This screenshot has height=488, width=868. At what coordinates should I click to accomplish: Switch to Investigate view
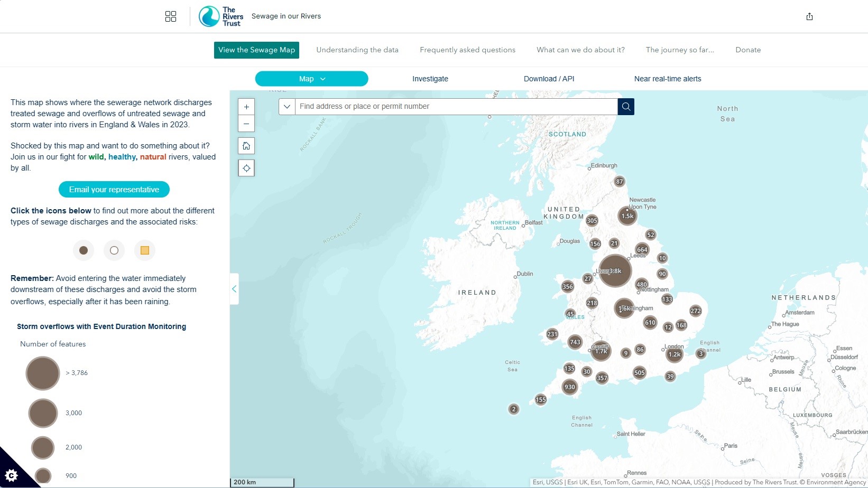pyautogui.click(x=430, y=79)
